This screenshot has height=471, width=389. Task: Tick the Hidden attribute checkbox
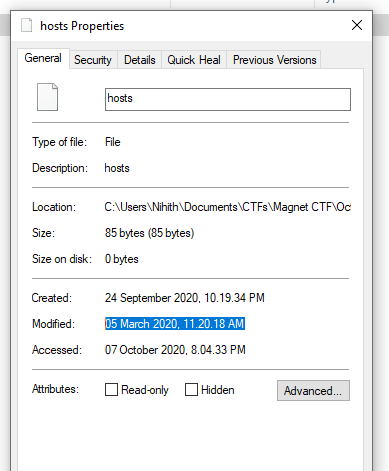point(191,389)
